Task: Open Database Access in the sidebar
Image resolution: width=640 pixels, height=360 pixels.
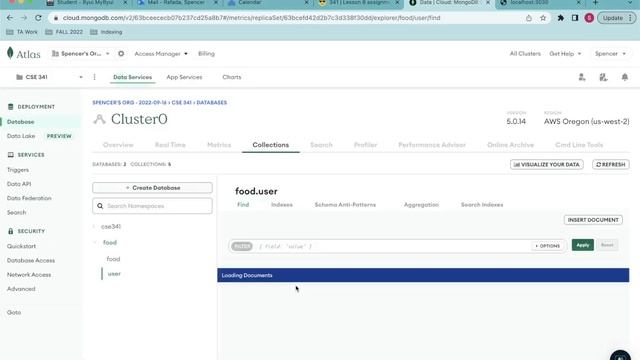Action: pos(31,260)
